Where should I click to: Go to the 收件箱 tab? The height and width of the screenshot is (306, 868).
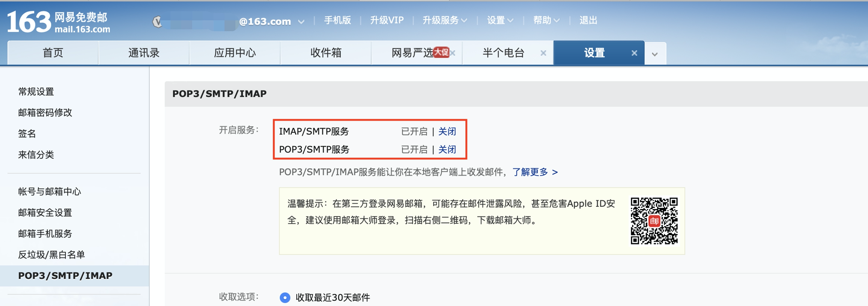(x=326, y=53)
